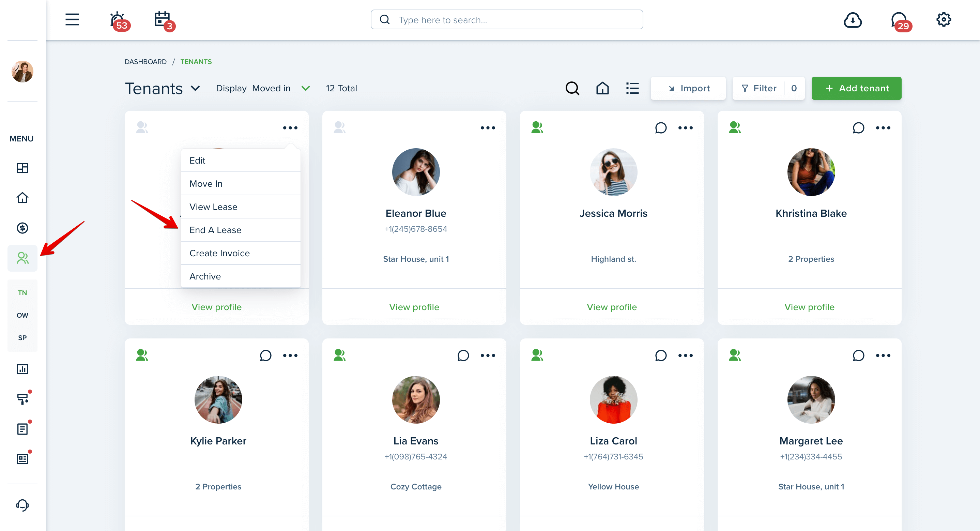Screen dimensions: 980x531
Task: Open Eleanor Blue card options menu
Action: 487,127
